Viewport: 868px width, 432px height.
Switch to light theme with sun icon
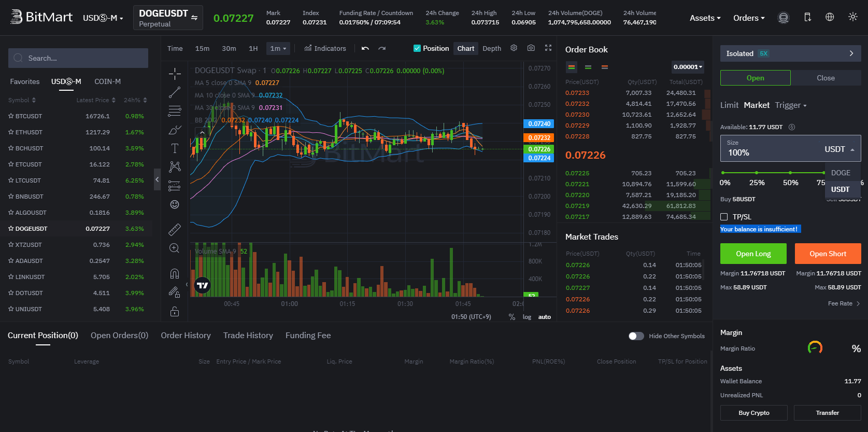click(853, 17)
